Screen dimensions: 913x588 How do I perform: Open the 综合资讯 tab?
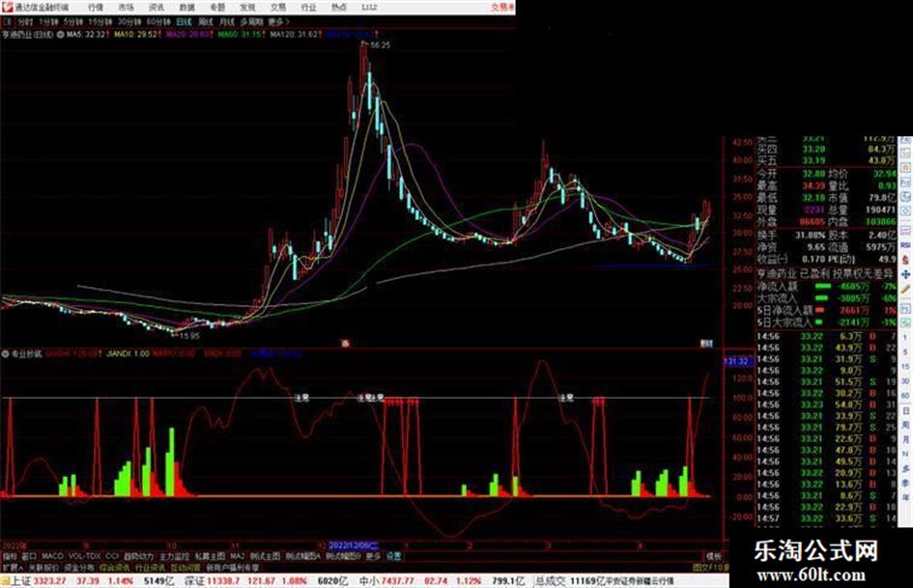pos(115,567)
